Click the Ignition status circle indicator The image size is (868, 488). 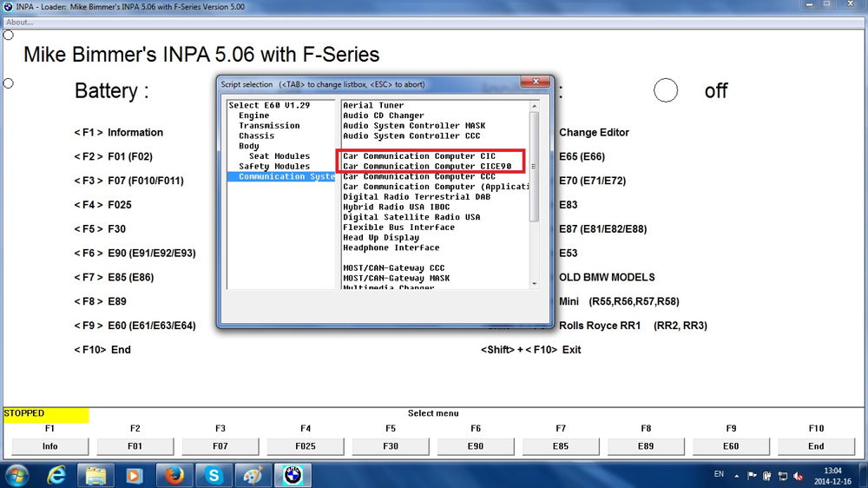(666, 90)
